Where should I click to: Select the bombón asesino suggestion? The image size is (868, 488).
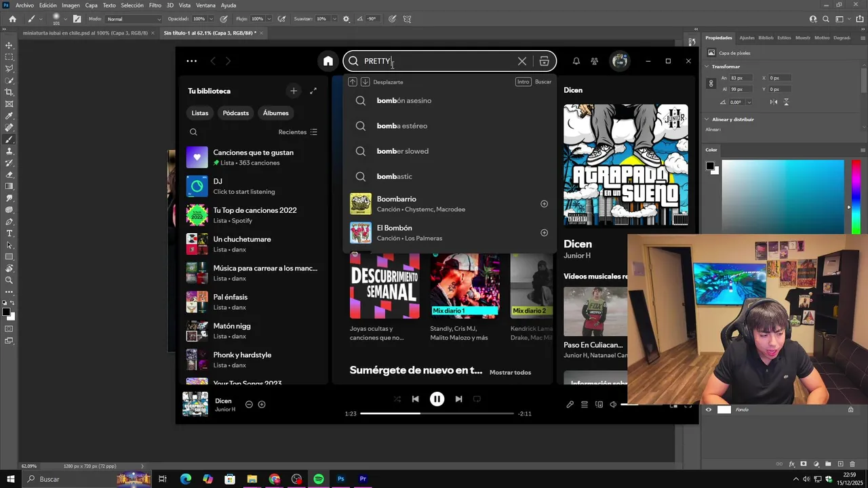click(x=449, y=100)
